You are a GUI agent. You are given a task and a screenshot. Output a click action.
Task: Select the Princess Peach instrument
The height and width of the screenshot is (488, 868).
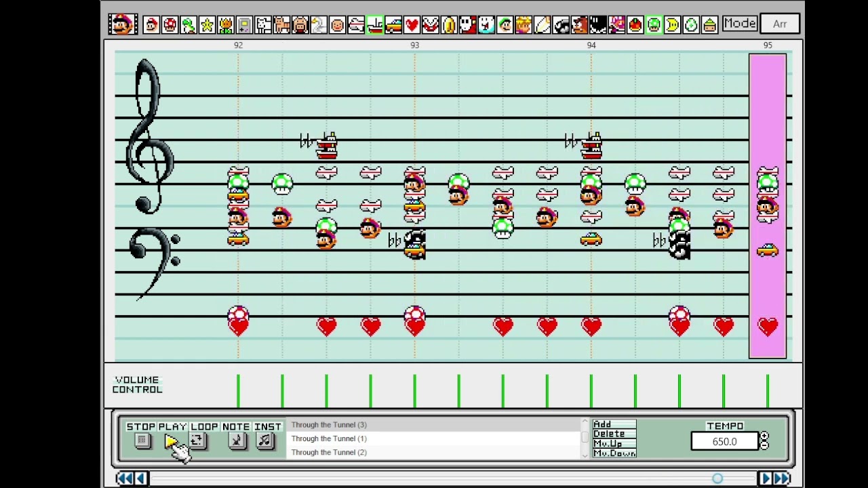(523, 25)
